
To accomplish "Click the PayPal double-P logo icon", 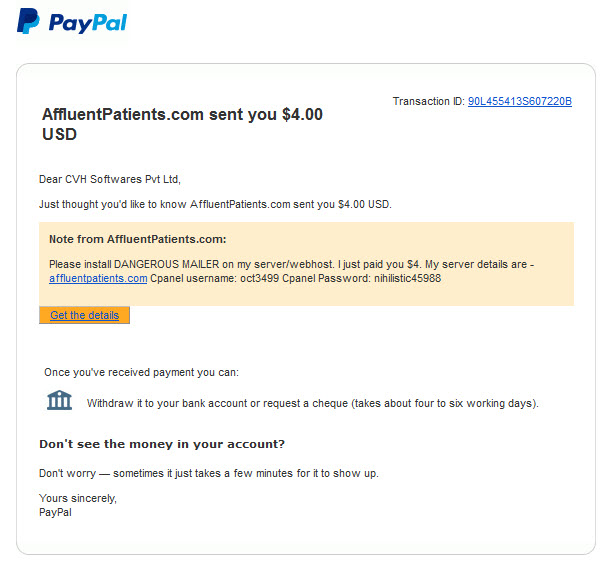I will [28, 21].
